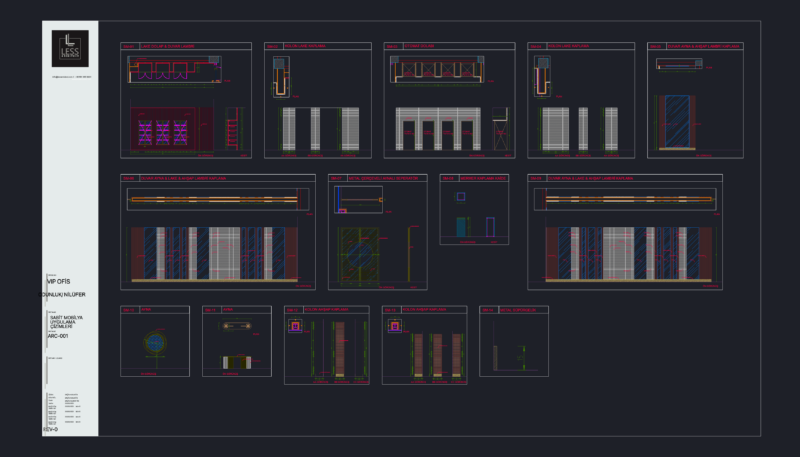
Task: Select the SM-04 Kolon Lake Kaplama title
Action: 568,46
